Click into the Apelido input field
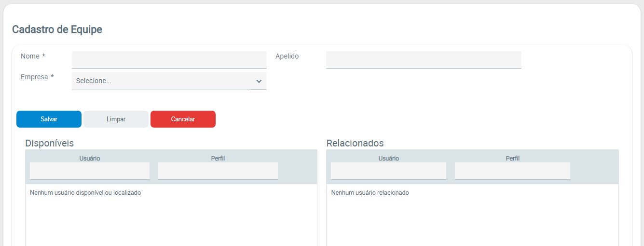Screen dimensions: 644x246 click(x=423, y=60)
